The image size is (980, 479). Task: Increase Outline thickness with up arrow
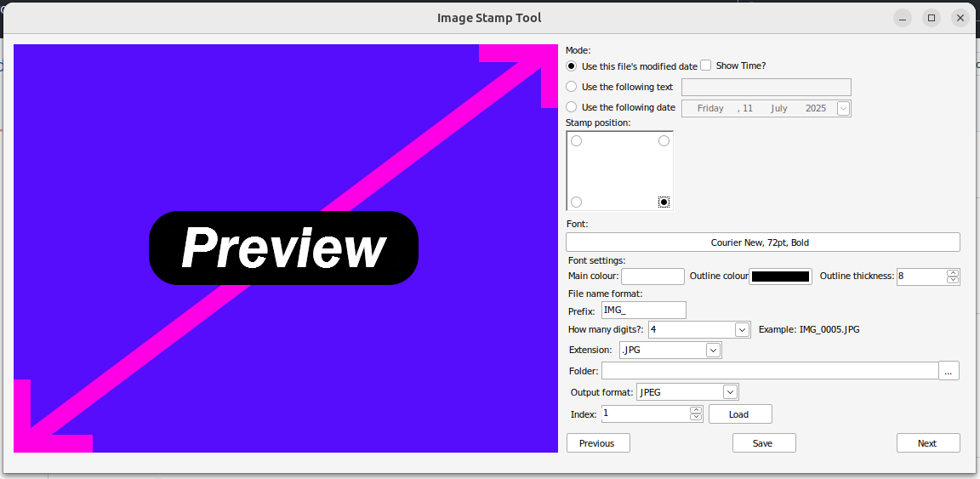point(953,272)
